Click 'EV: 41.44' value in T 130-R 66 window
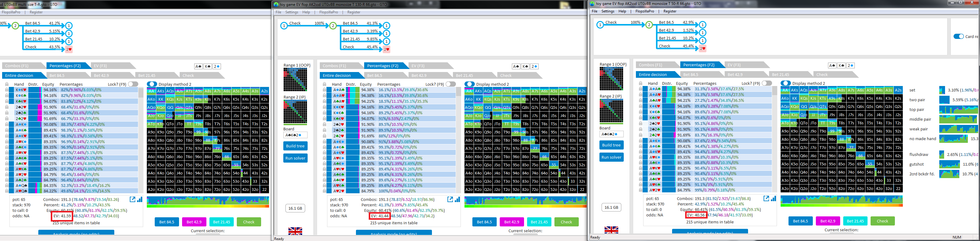980x241 pixels. pos(380,216)
